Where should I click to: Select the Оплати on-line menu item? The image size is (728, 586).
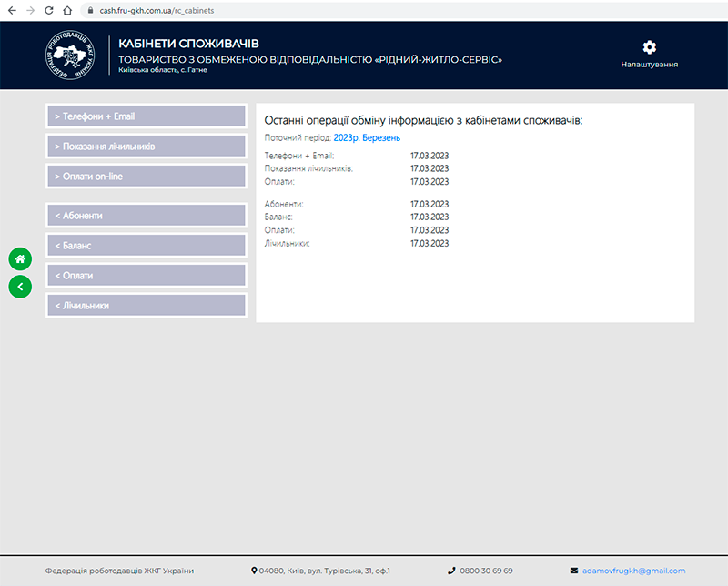pyautogui.click(x=146, y=177)
